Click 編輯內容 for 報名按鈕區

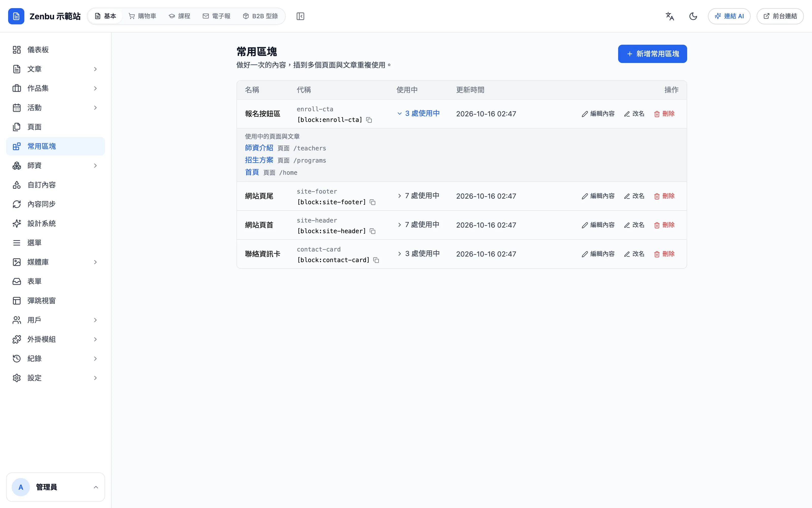(x=598, y=114)
